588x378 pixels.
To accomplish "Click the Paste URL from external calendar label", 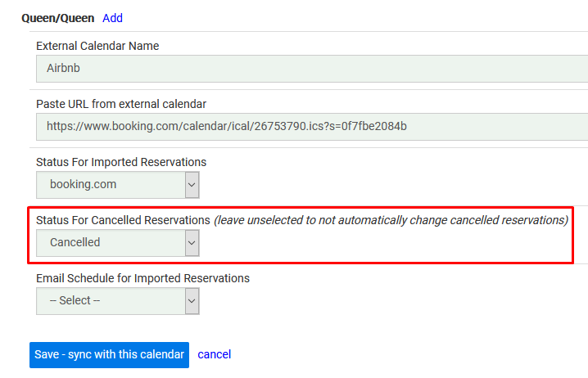I will pos(121,104).
